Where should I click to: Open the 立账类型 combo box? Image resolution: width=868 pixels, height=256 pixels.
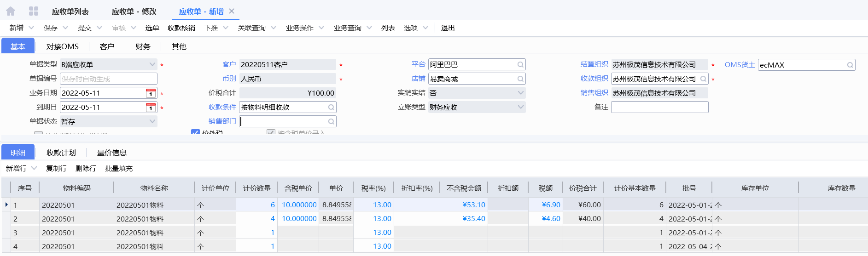[x=477, y=108]
